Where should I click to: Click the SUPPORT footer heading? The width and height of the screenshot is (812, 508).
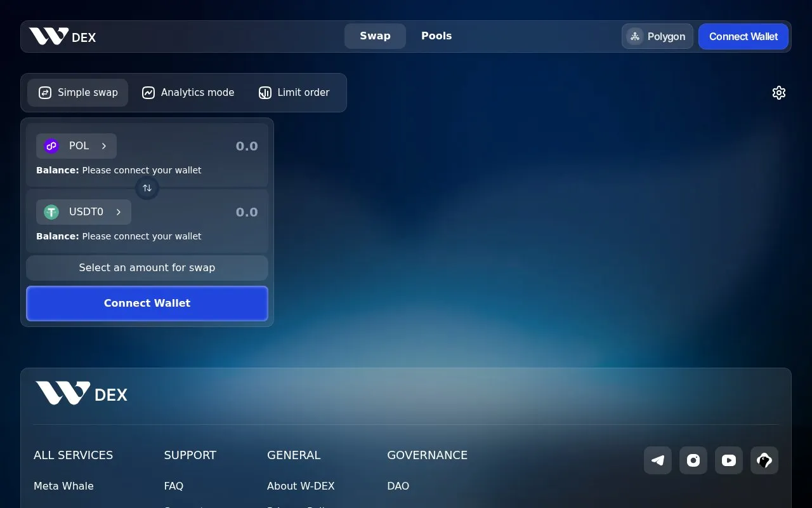[x=190, y=455]
